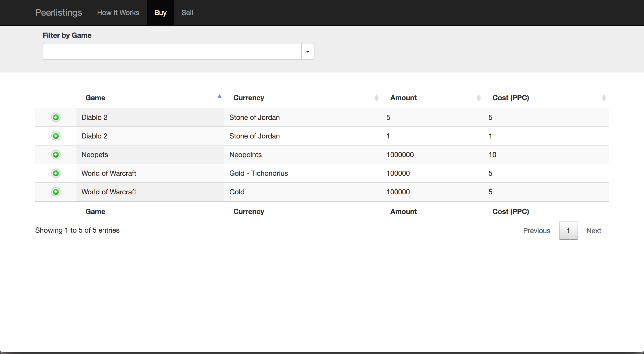Click the Neopoints currency cell
Screen dimensions: 644x354
pos(246,155)
